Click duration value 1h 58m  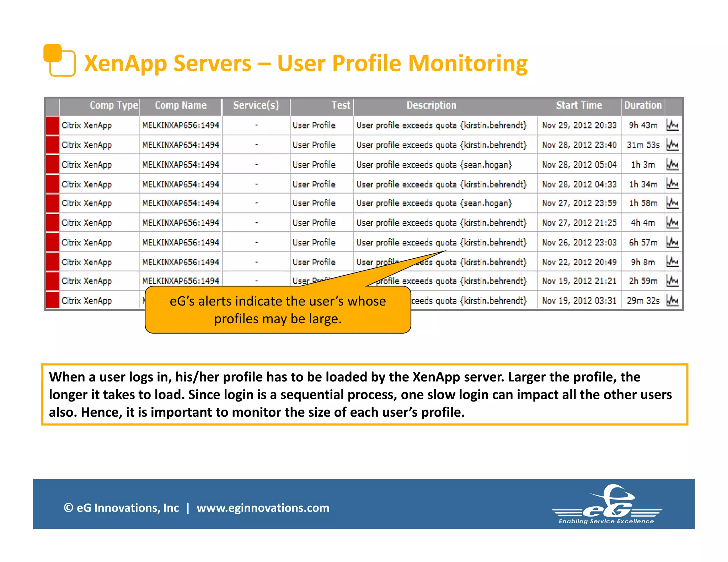coord(643,203)
